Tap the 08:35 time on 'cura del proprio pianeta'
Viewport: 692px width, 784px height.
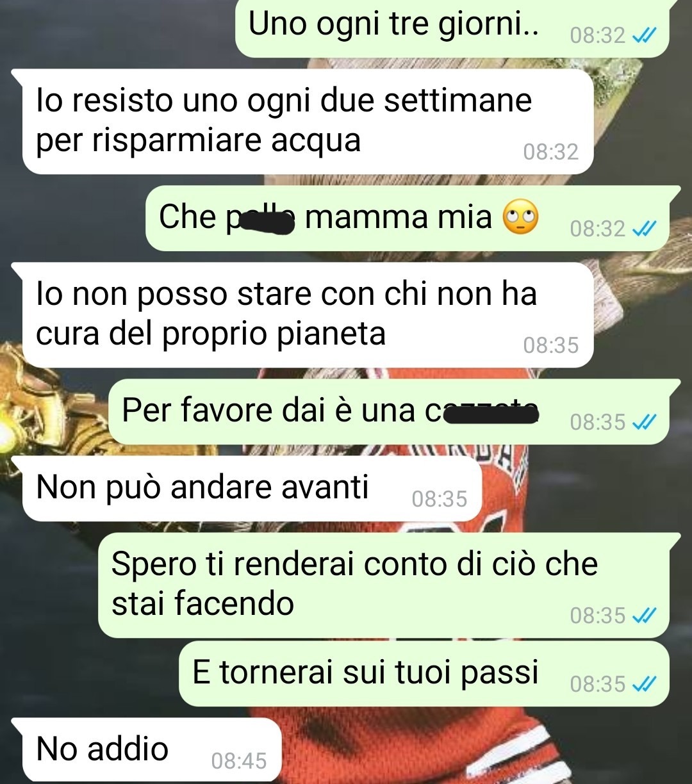pos(550,345)
